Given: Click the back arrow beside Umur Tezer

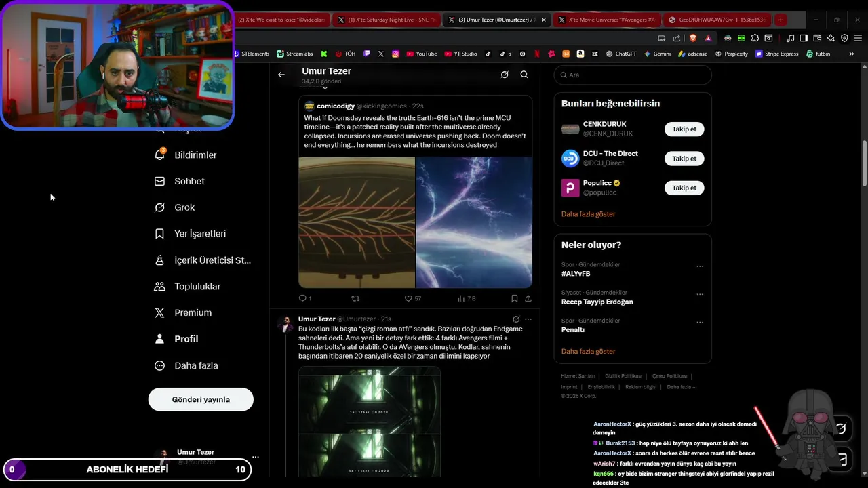Looking at the screenshot, I should (x=281, y=75).
